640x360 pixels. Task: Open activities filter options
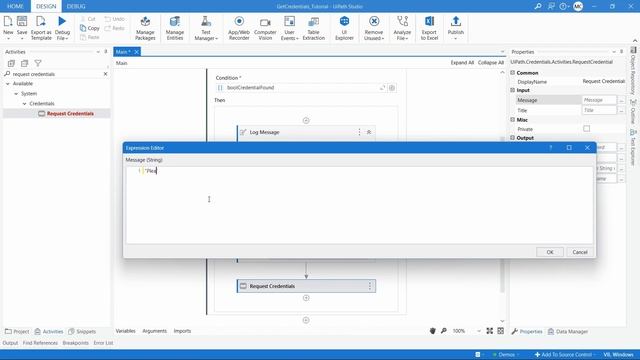click(x=38, y=63)
